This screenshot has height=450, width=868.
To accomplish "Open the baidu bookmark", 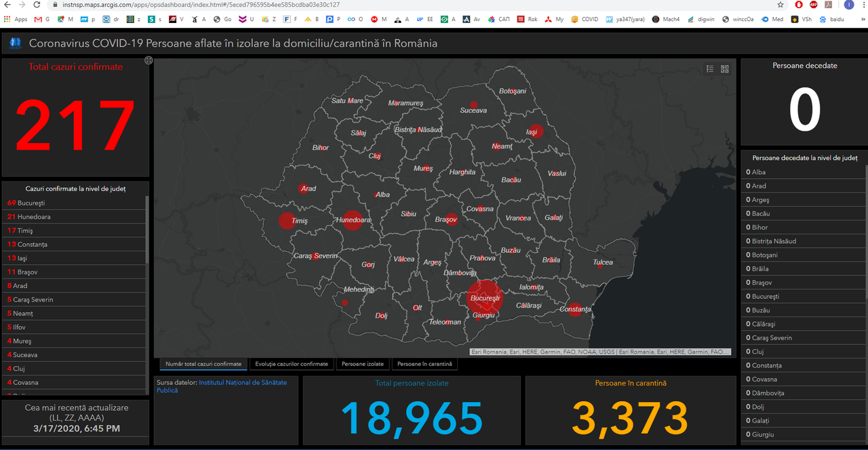I will pos(832,20).
